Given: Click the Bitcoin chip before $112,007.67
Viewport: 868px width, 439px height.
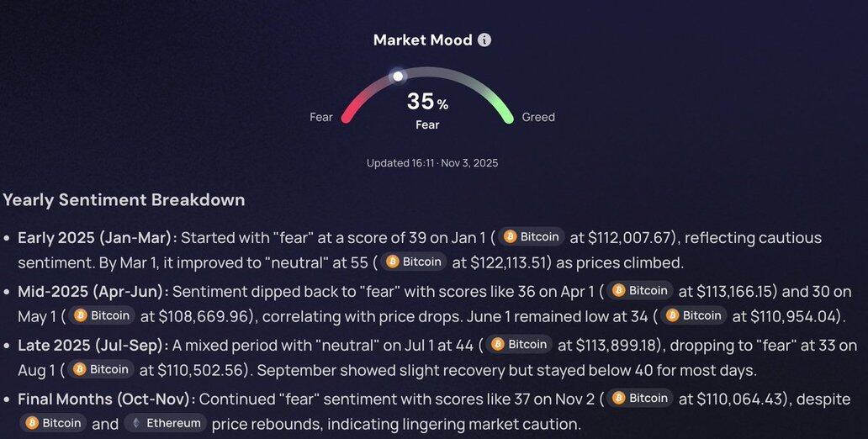Looking at the screenshot, I should coord(532,237).
